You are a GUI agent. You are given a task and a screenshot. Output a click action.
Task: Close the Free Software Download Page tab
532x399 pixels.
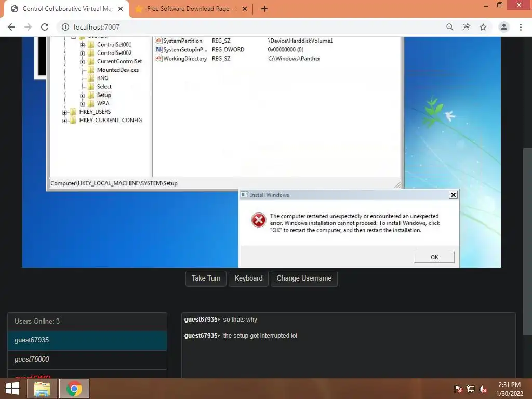tap(245, 9)
